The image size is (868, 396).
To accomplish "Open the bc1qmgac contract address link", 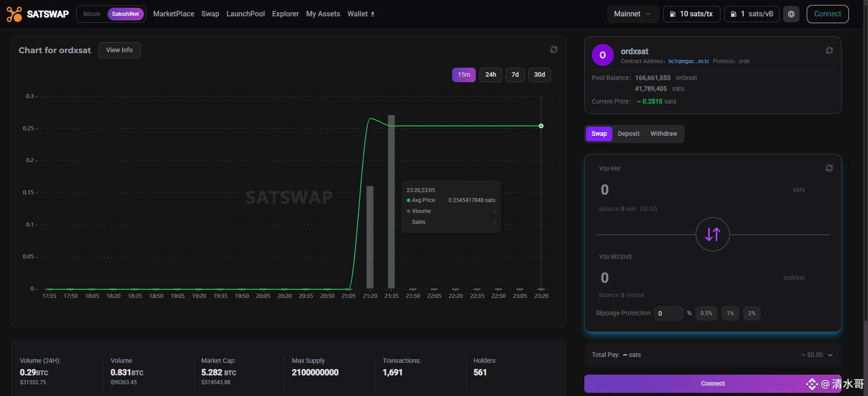I will point(688,61).
